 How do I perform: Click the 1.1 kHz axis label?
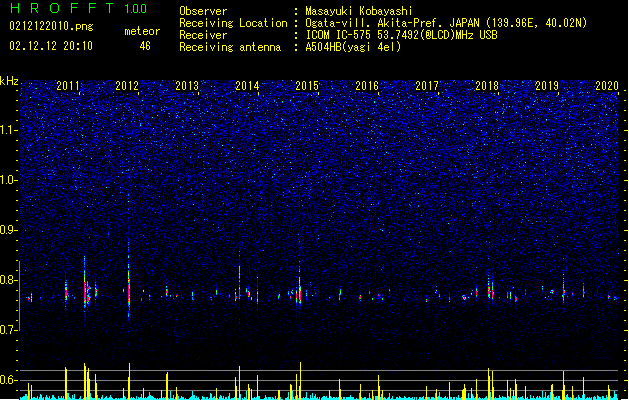click(9, 130)
